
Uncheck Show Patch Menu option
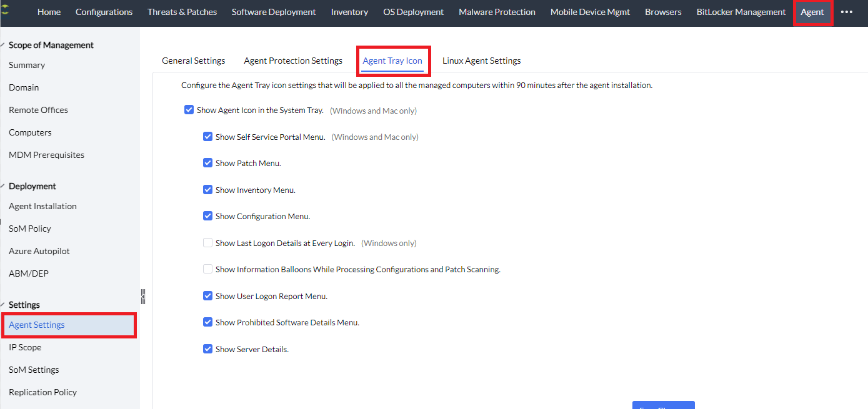coord(207,163)
